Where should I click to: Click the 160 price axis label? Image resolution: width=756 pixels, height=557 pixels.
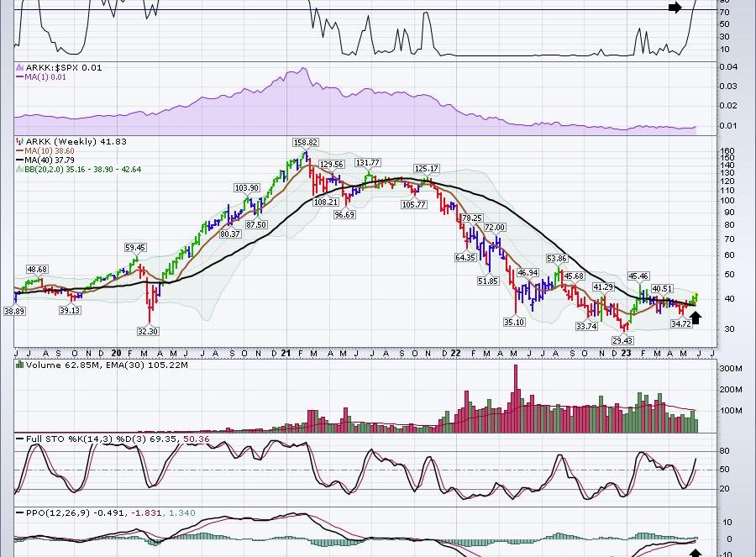tap(727, 151)
